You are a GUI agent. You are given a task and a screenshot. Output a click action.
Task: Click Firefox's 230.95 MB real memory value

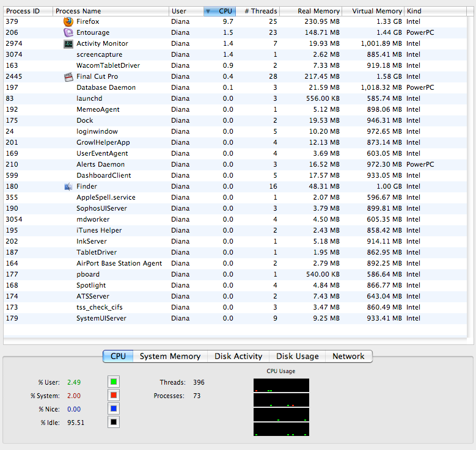(x=322, y=21)
